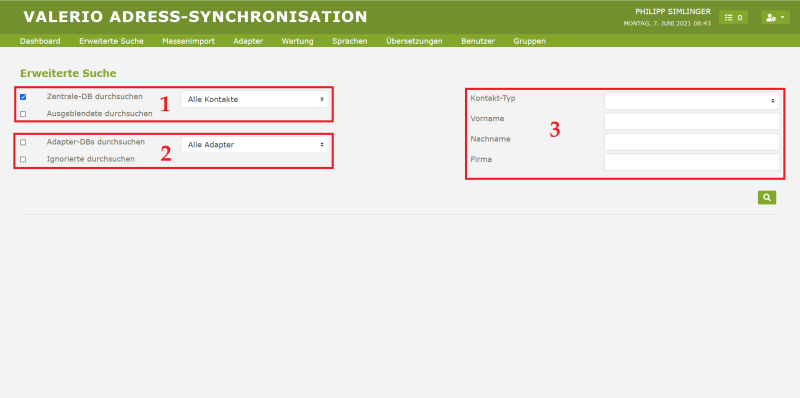The width and height of the screenshot is (800, 398).
Task: Go to Dashboard menu item
Action: click(40, 41)
